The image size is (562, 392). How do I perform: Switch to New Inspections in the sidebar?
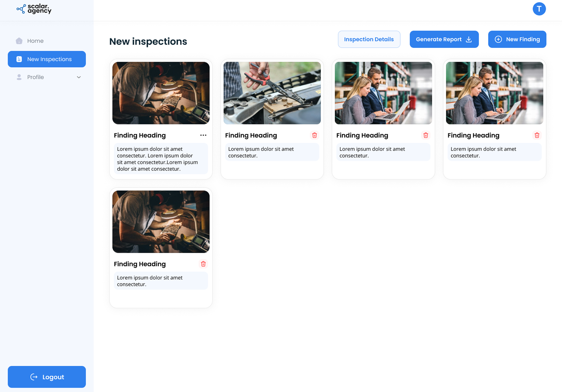(47, 59)
